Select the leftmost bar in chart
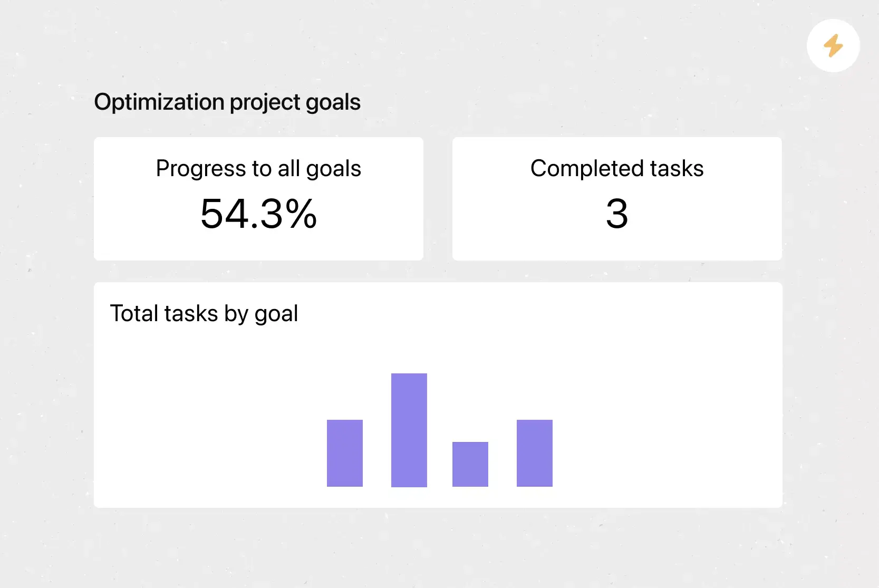 click(345, 453)
